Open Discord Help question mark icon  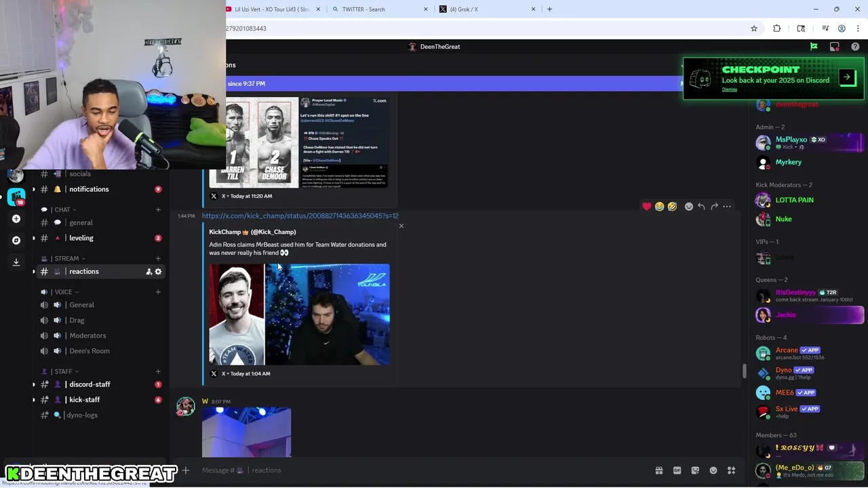pos(855,47)
